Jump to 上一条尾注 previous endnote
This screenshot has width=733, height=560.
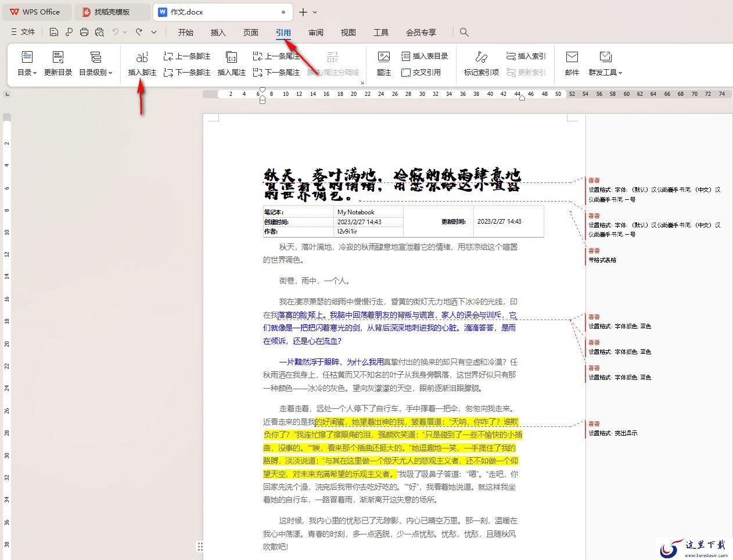click(x=276, y=56)
